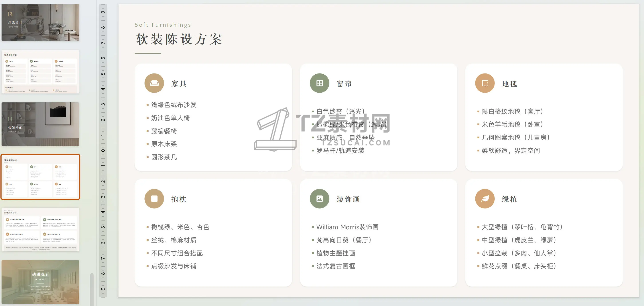Click the vertical ruler beside the slide
This screenshot has height=306, width=644.
tap(103, 150)
